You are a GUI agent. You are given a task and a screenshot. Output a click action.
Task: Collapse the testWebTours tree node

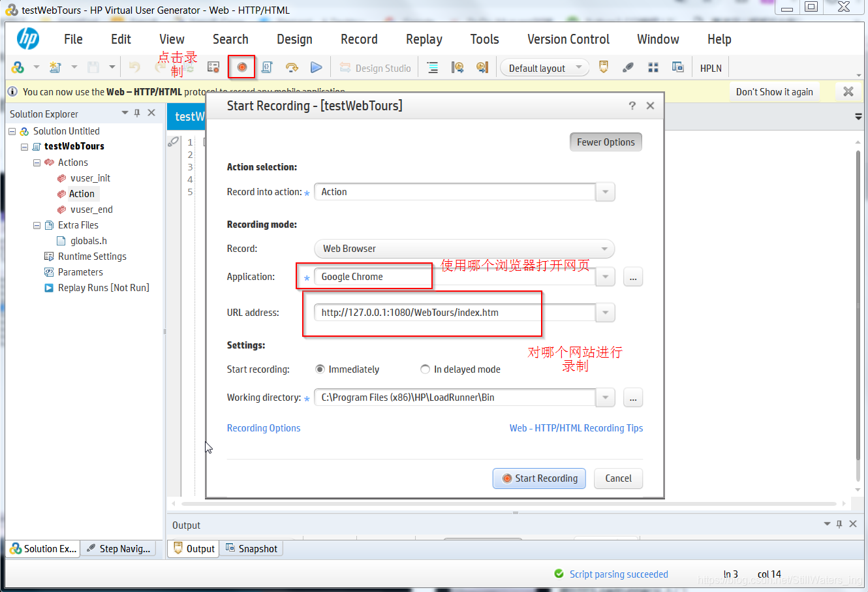tap(24, 147)
